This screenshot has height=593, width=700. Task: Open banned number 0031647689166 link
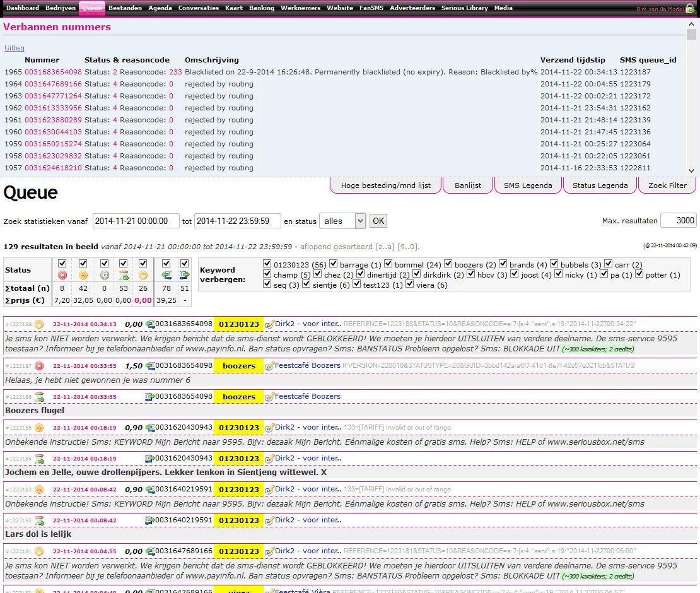click(x=53, y=84)
